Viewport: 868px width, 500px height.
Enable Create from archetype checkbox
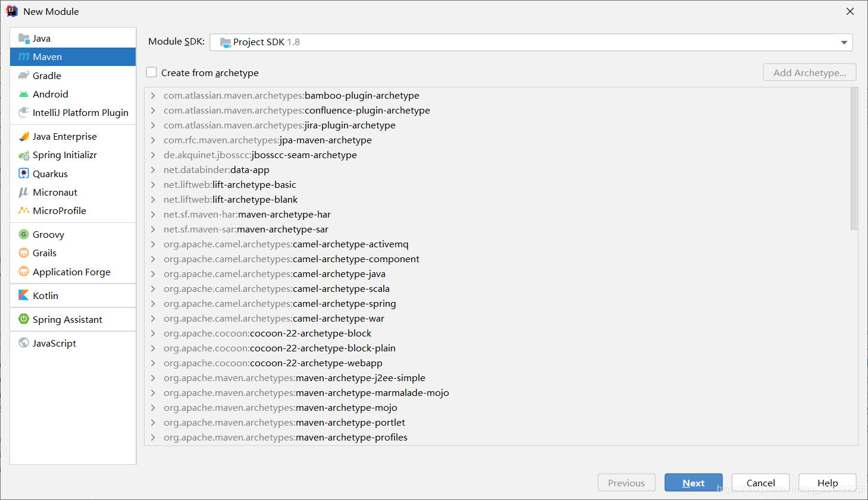point(152,73)
